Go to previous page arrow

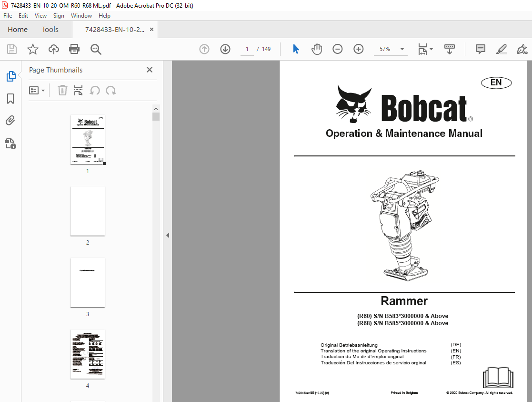[x=204, y=49]
